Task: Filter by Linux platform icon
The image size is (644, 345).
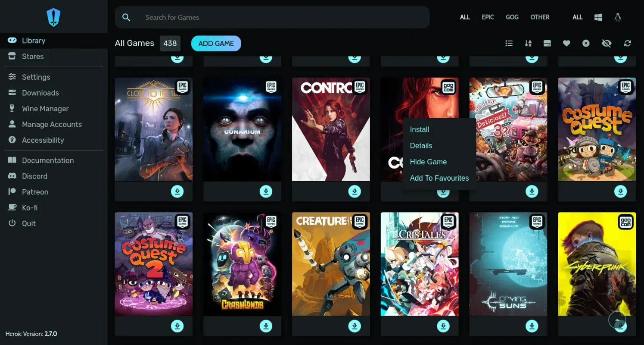Action: tap(618, 17)
